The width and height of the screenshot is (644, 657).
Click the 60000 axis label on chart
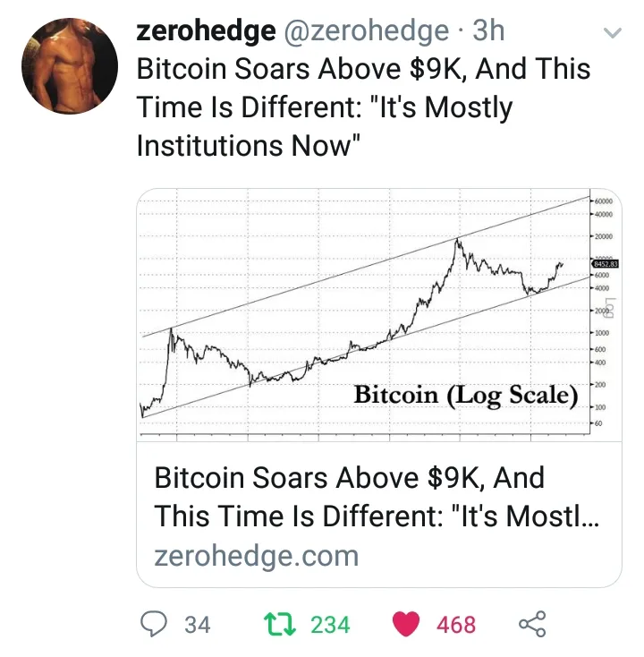coord(602,202)
